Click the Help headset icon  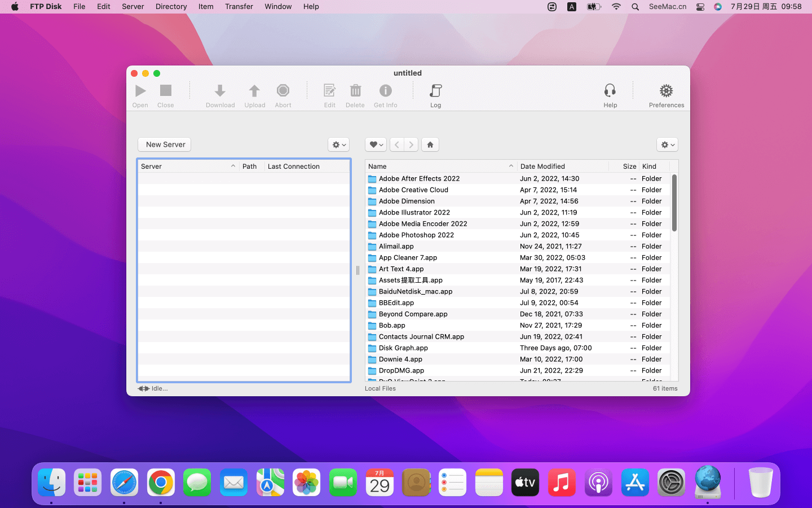(x=610, y=91)
